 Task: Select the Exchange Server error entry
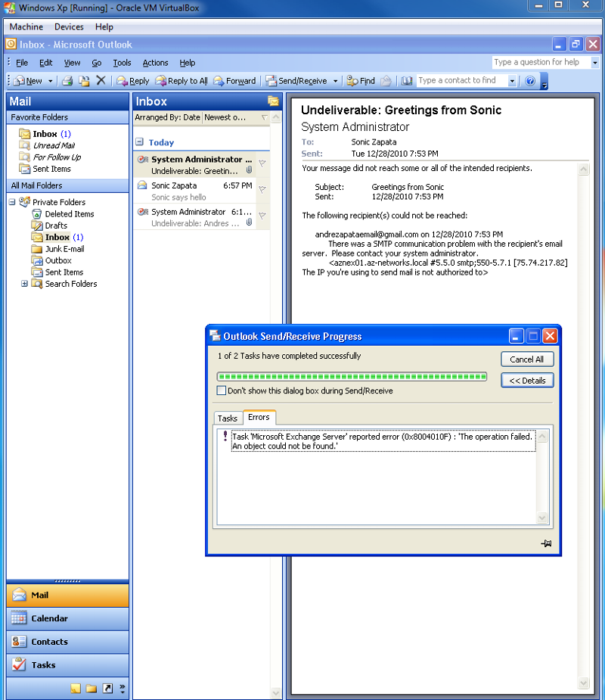(383, 441)
